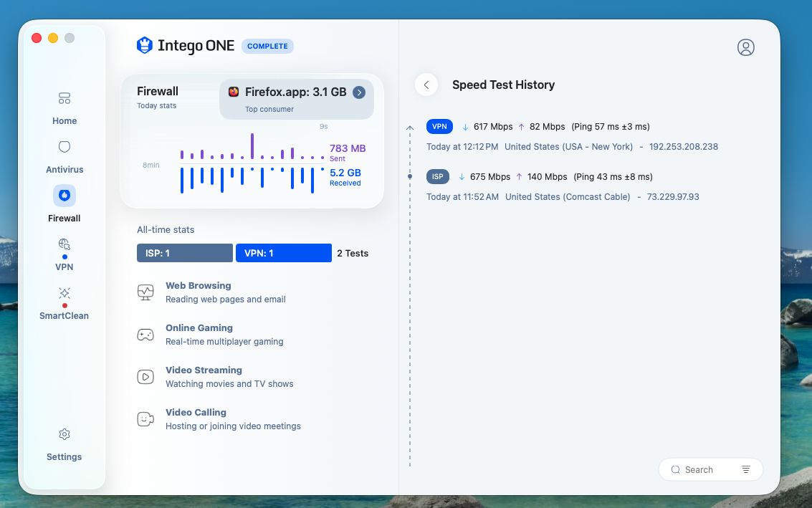Image resolution: width=812 pixels, height=508 pixels.
Task: Click the ISP badge in history
Action: point(438,177)
